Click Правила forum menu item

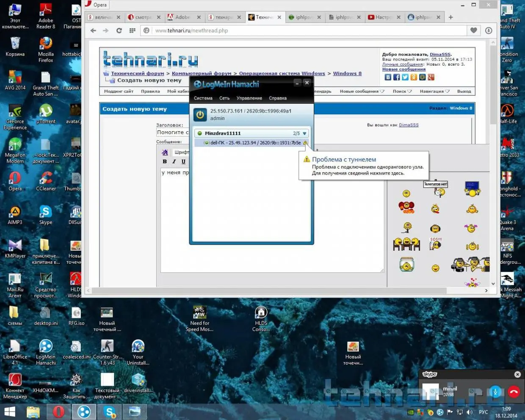[x=150, y=91]
